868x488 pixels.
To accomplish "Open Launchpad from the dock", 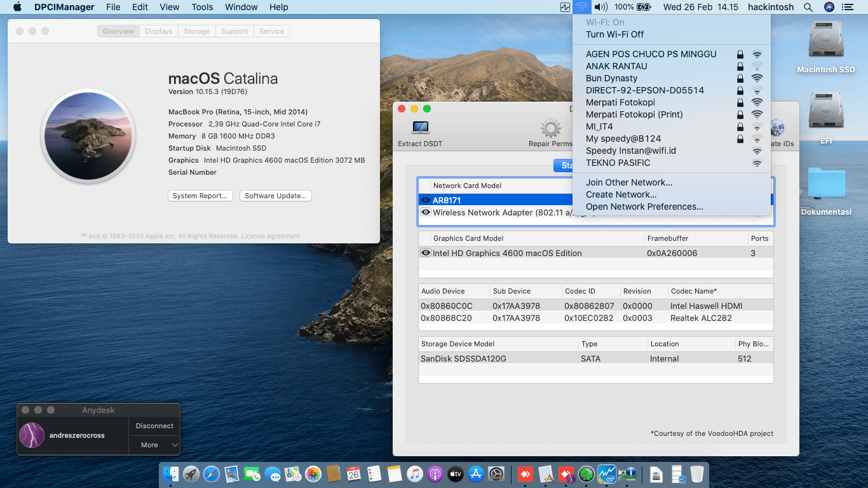I will 191,473.
